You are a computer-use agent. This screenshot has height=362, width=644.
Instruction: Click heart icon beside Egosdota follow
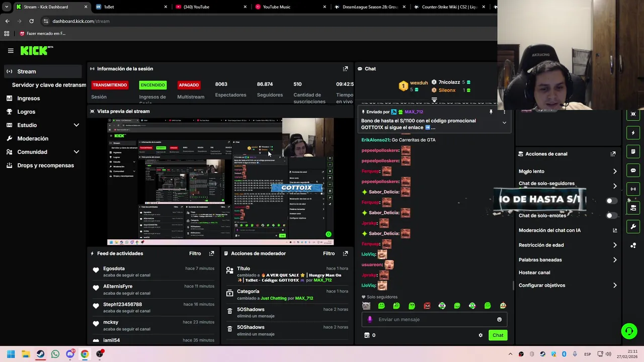click(96, 270)
